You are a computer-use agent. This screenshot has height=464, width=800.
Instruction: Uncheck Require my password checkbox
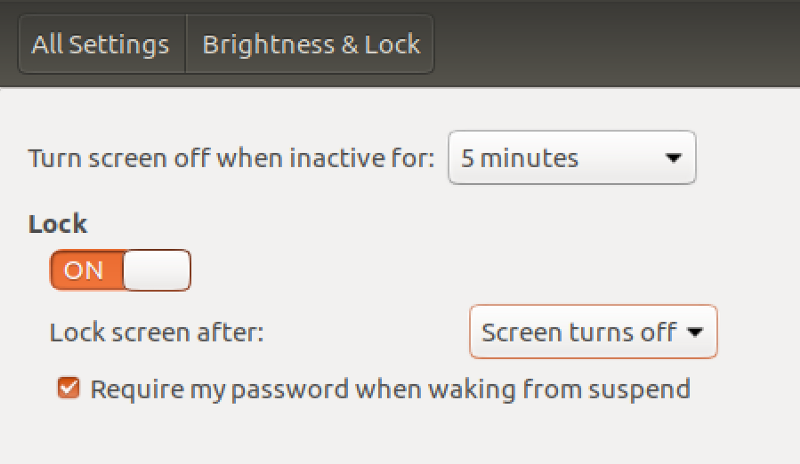tap(68, 388)
